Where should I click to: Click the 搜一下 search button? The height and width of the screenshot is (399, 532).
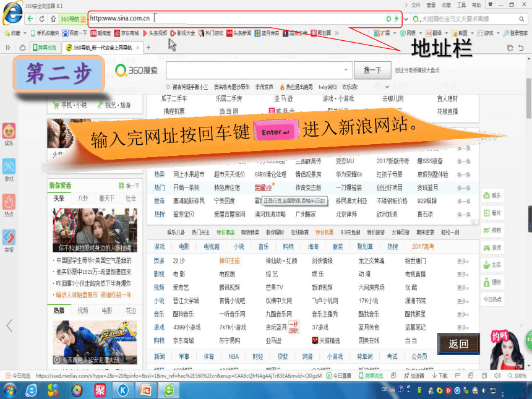(x=372, y=71)
